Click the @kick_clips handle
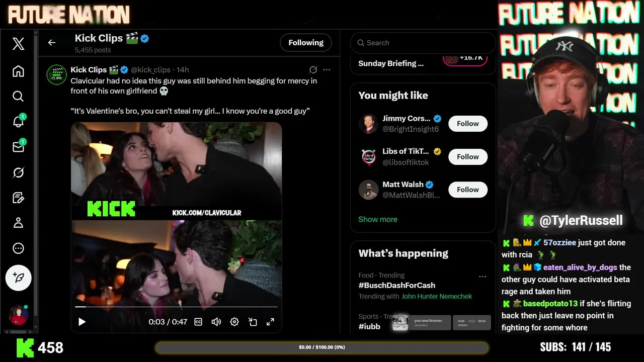The image size is (644, 362). (150, 70)
